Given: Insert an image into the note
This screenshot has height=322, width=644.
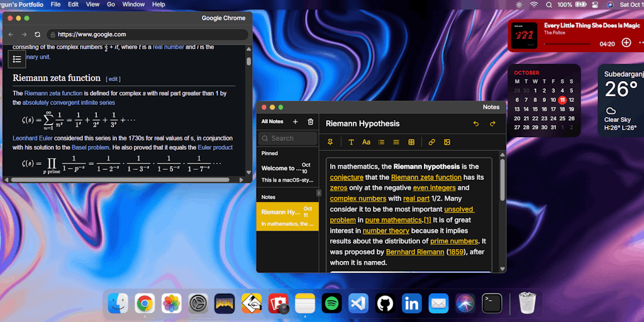Looking at the screenshot, I should [447, 142].
